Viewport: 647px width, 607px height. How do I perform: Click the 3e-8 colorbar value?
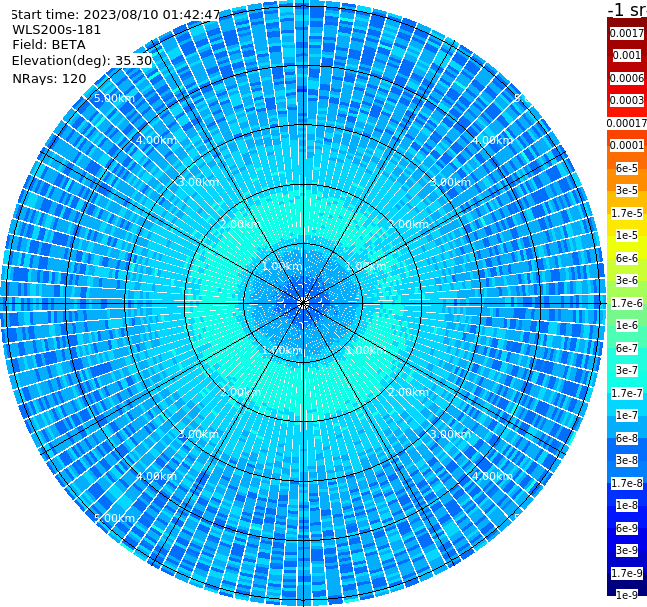pos(627,460)
